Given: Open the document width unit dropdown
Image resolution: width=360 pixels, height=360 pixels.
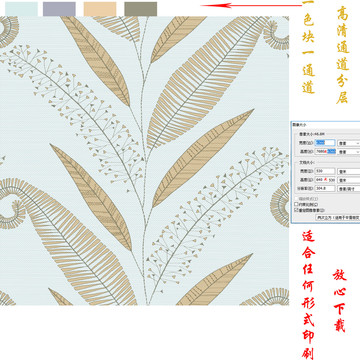Looking at the screenshot, I should [349, 171].
